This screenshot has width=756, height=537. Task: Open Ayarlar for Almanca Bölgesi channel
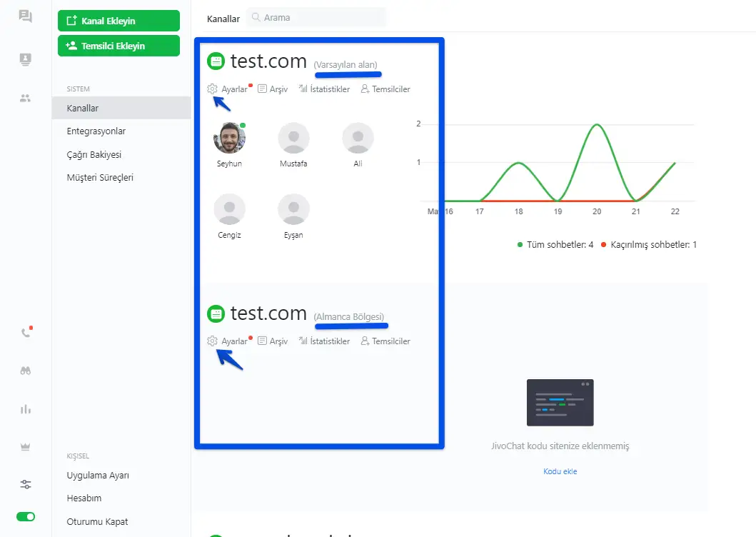234,341
